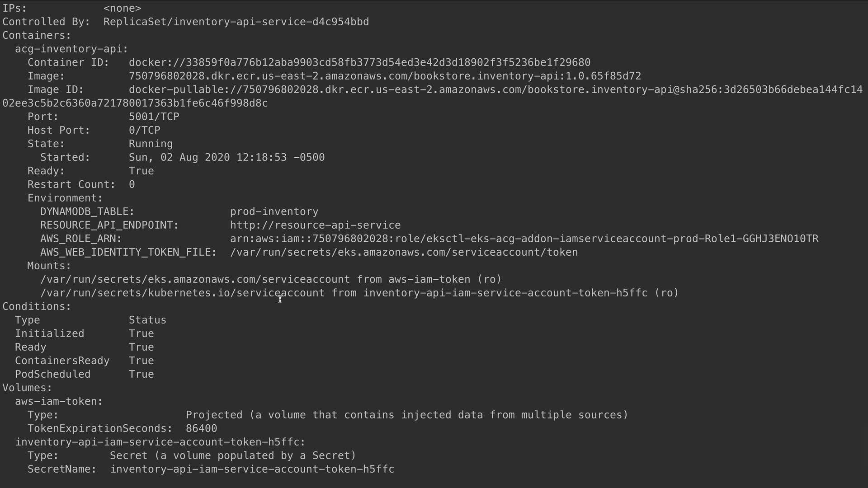Click the eks.amazonaws.com serviceaccount mount path
Screen dimensions: 868x488
click(195, 279)
